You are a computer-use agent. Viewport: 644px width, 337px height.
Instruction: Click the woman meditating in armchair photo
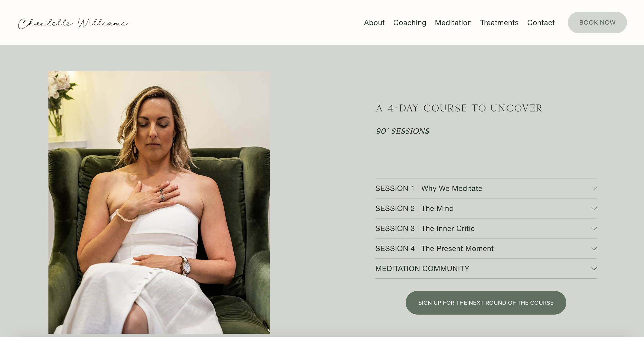pyautogui.click(x=159, y=202)
